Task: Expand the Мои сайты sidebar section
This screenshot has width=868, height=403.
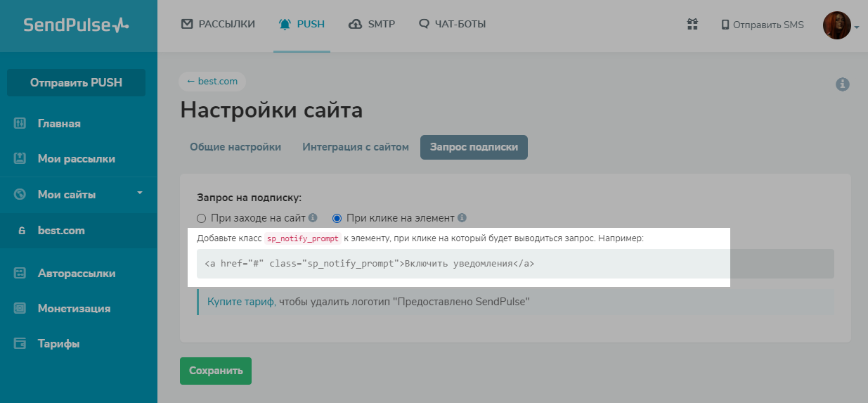Action: [139, 193]
